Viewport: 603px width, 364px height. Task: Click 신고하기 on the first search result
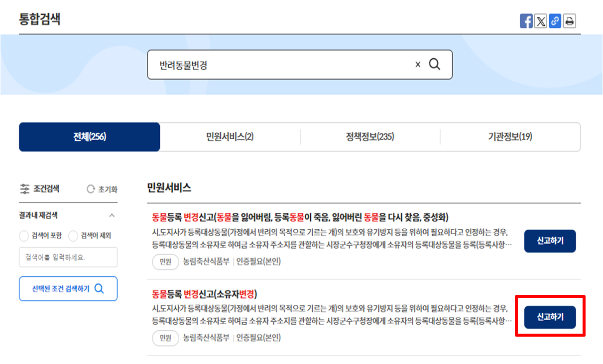(550, 241)
